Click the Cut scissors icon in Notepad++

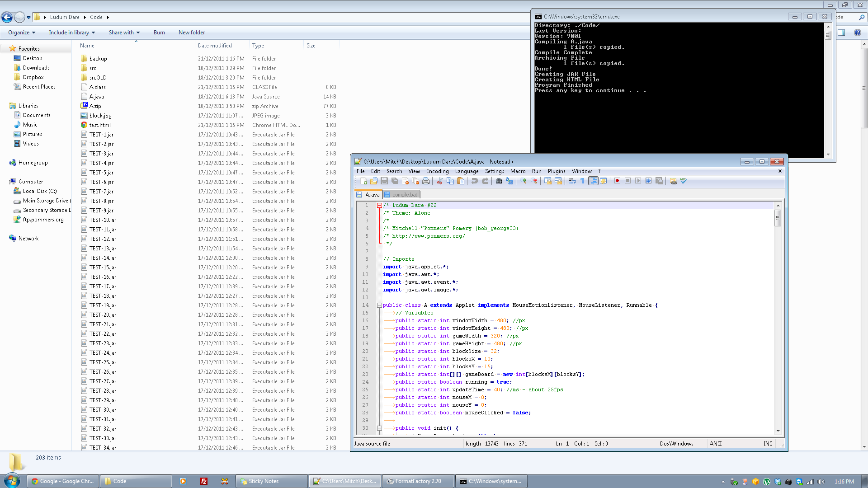[439, 181]
